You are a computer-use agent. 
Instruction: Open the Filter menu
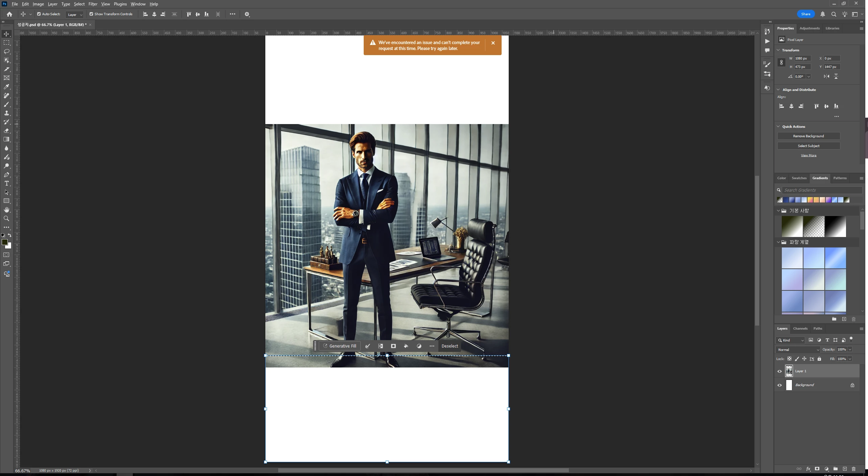pyautogui.click(x=93, y=4)
